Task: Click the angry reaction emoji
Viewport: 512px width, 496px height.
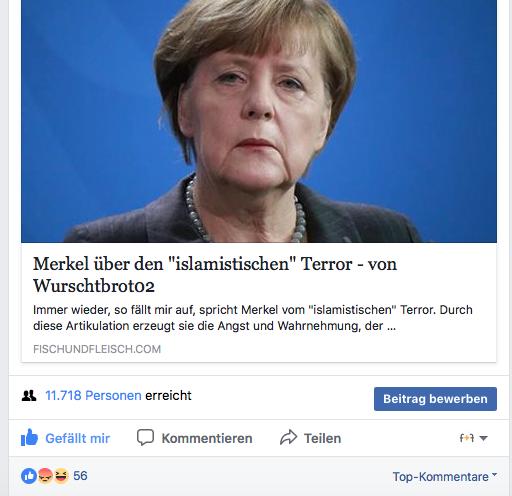Action: [x=45, y=476]
